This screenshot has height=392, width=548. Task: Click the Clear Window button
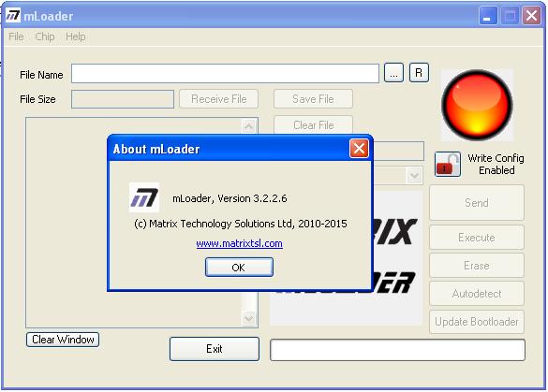[x=63, y=340]
